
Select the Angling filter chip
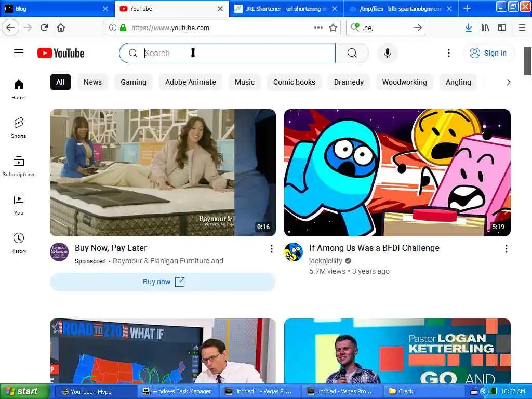pyautogui.click(x=458, y=82)
